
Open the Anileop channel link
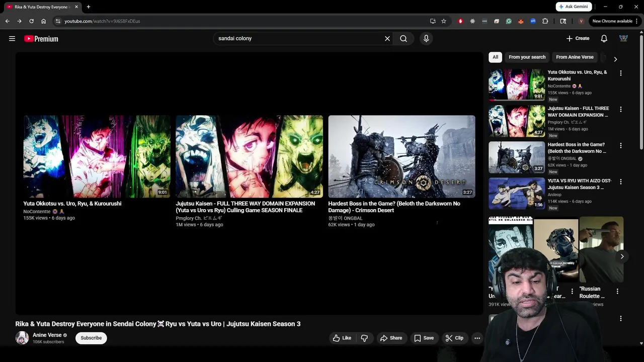click(554, 195)
